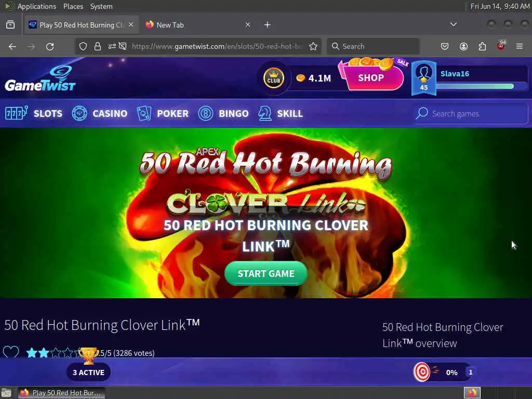532x399 pixels.
Task: Click the GameTwist logo
Action: pyautogui.click(x=40, y=79)
